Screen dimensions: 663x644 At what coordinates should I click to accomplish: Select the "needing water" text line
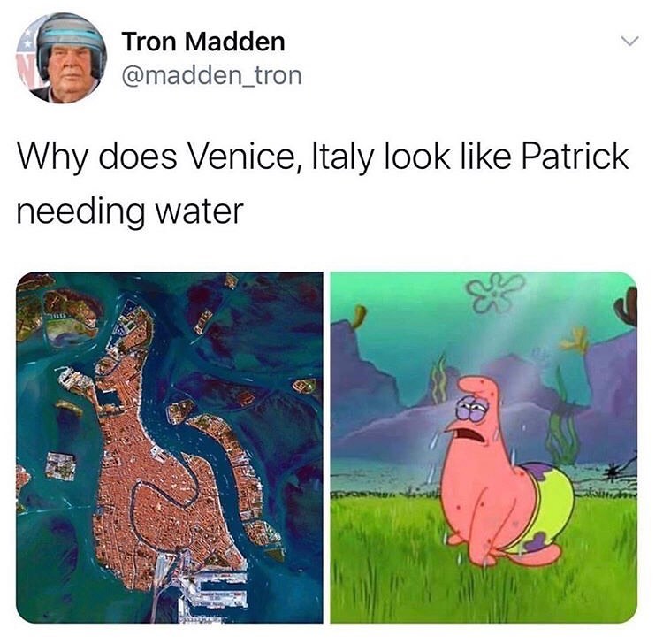[x=130, y=212]
